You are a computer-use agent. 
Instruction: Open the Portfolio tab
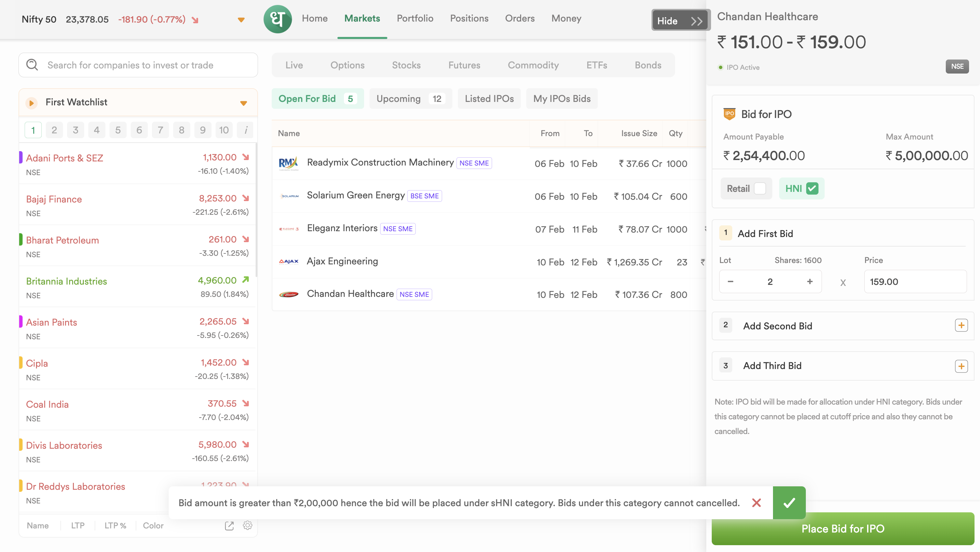(x=415, y=18)
